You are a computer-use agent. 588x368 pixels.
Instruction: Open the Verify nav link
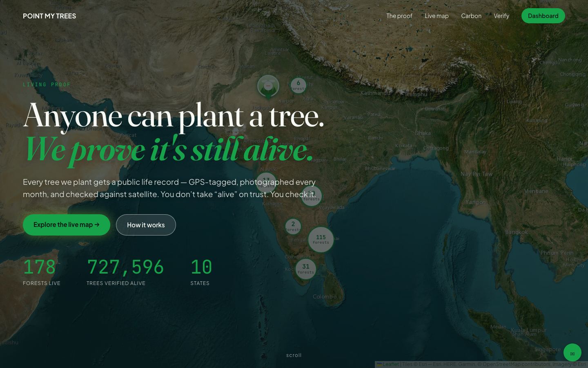click(x=501, y=16)
